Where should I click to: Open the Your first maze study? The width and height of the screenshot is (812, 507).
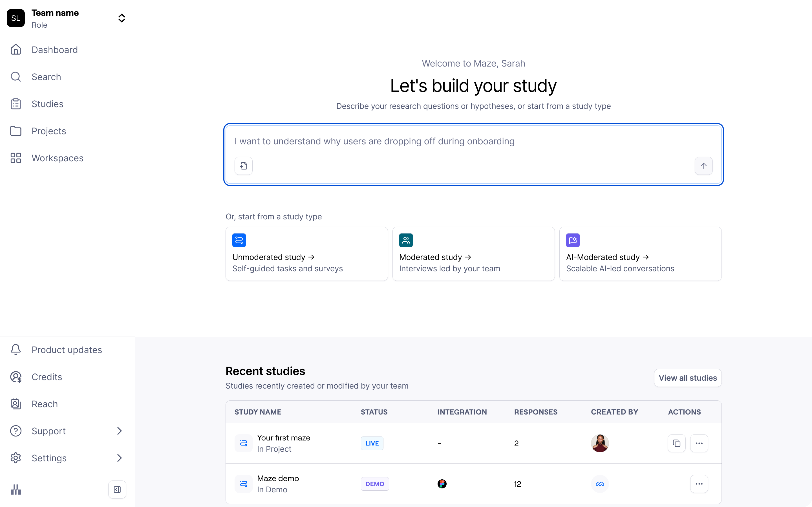click(x=284, y=438)
